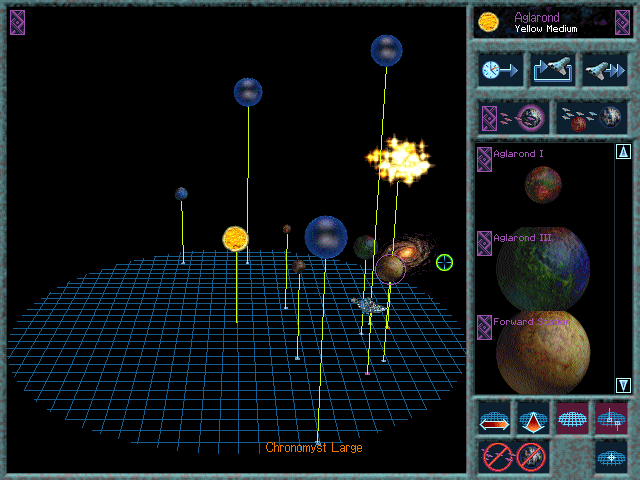Select the spaceship above the grid
The image size is (640, 480).
368,305
